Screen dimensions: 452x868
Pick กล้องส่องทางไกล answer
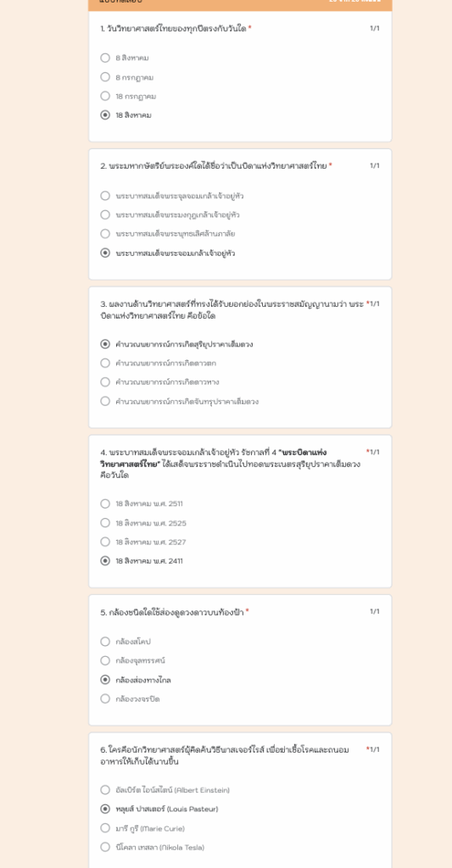(105, 680)
